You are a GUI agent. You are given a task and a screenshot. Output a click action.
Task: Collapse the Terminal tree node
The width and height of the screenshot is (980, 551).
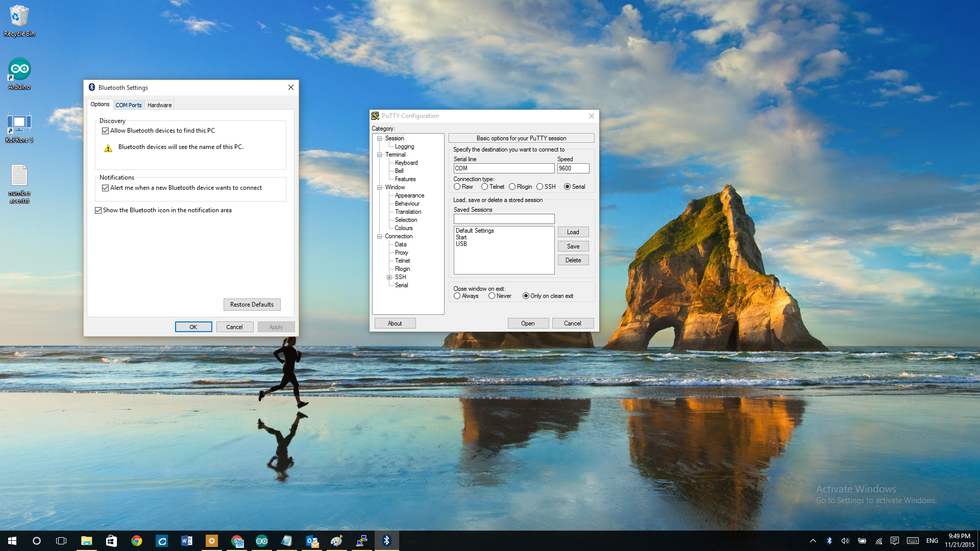(x=380, y=155)
